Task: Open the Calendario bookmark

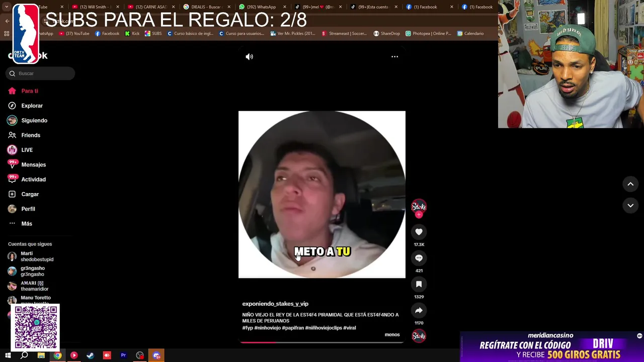Action: tap(470, 34)
